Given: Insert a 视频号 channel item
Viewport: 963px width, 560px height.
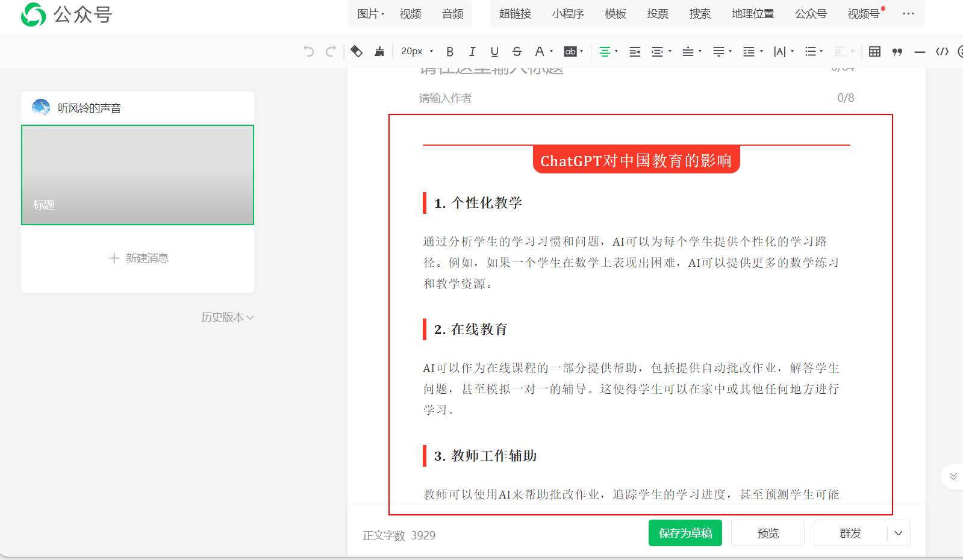Looking at the screenshot, I should pos(864,14).
